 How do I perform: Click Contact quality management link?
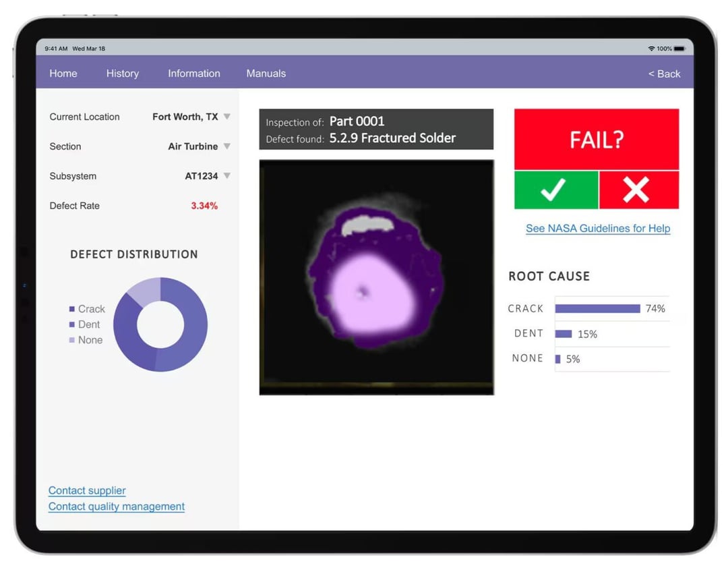pos(117,507)
